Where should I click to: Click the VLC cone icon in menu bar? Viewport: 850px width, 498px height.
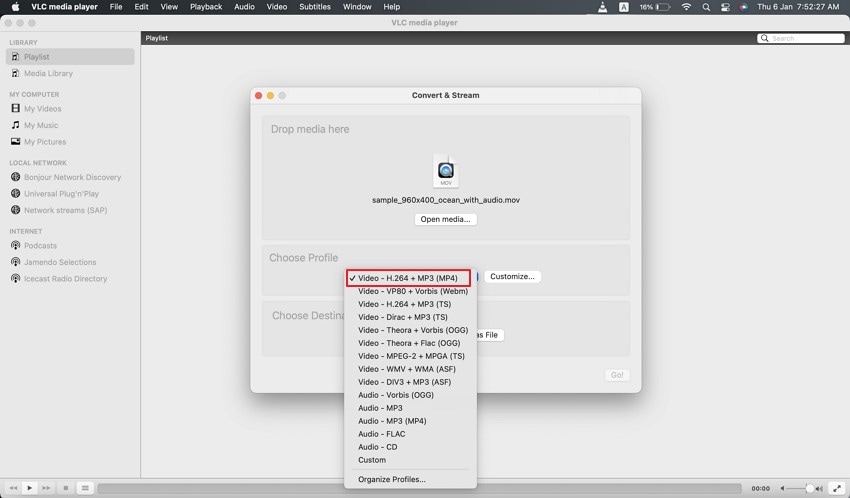(x=602, y=7)
